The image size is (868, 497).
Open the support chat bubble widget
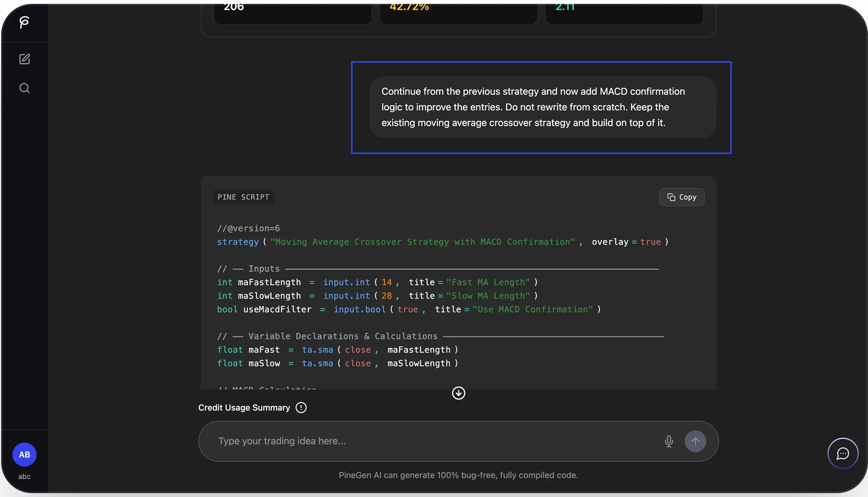click(x=842, y=453)
